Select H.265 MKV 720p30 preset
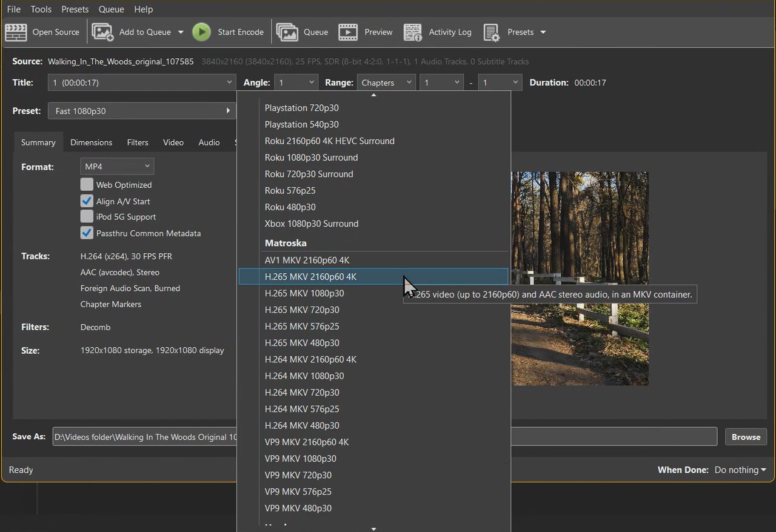The width and height of the screenshot is (776, 532). (373, 310)
